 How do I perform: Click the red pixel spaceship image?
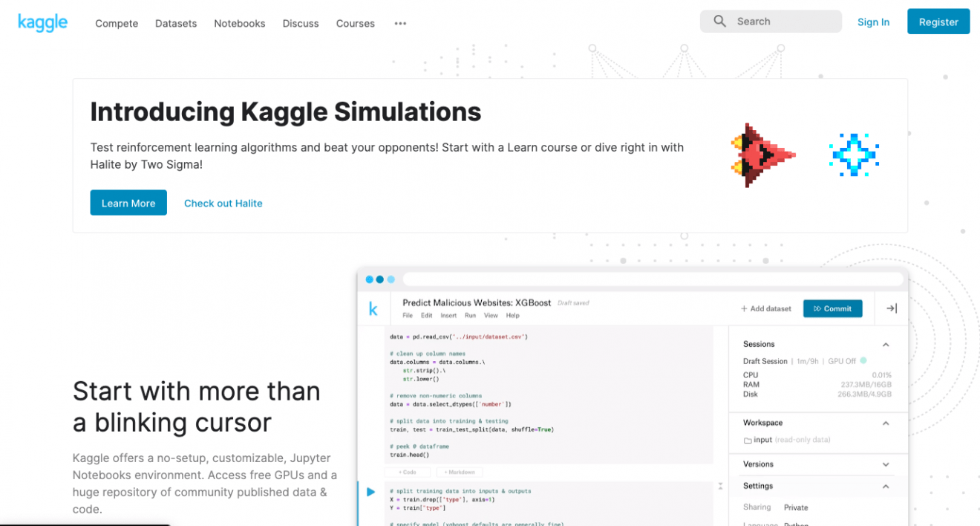[762, 155]
